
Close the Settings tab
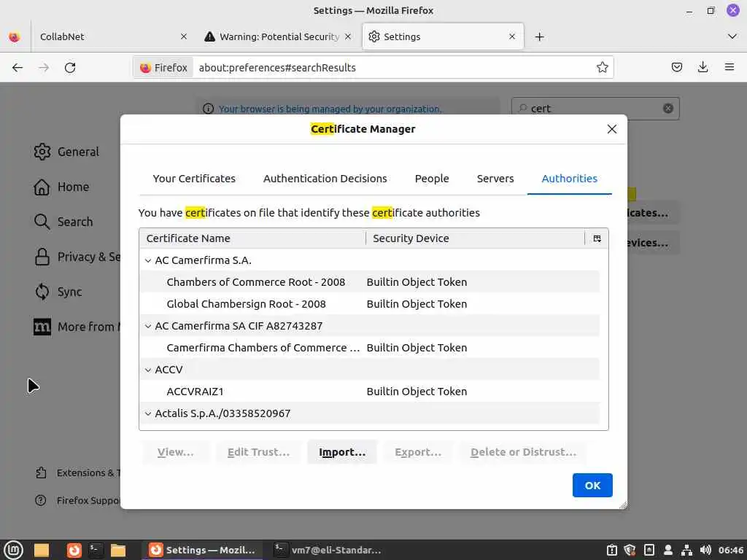coord(512,36)
